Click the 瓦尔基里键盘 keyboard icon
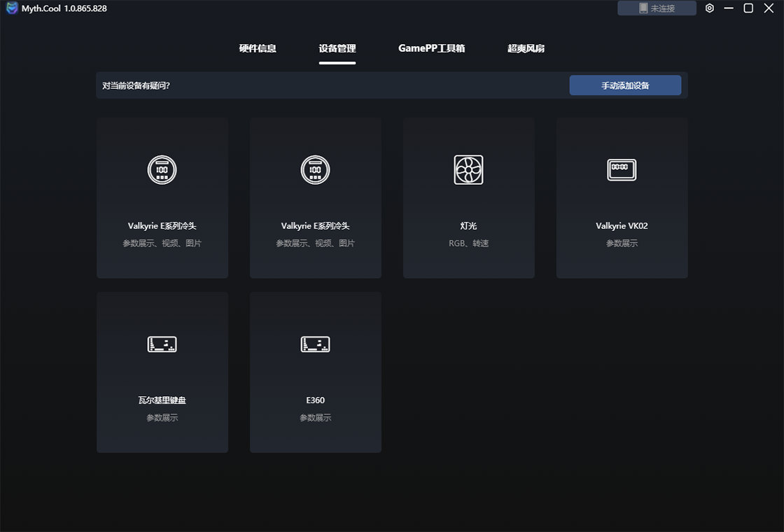The width and height of the screenshot is (784, 532). (x=162, y=344)
